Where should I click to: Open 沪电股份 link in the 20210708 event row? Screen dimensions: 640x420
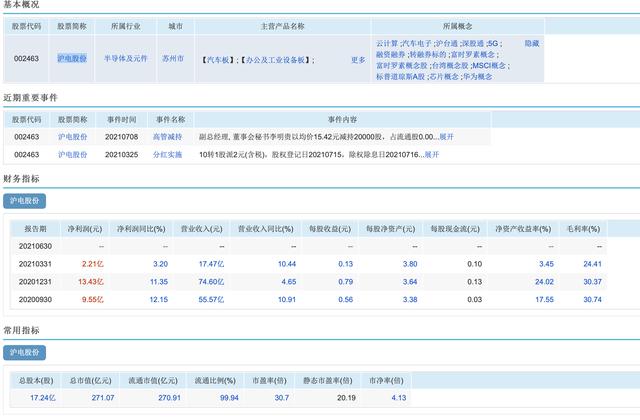tap(72, 137)
